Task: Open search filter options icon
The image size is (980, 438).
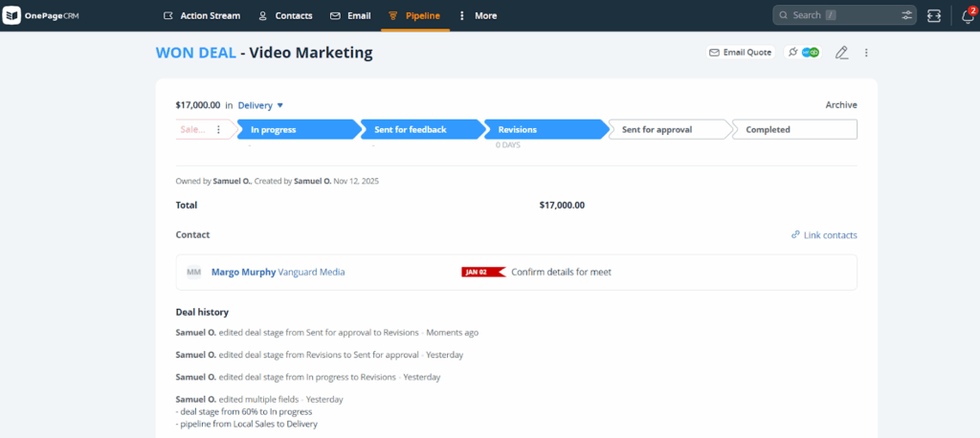Action: (x=906, y=15)
